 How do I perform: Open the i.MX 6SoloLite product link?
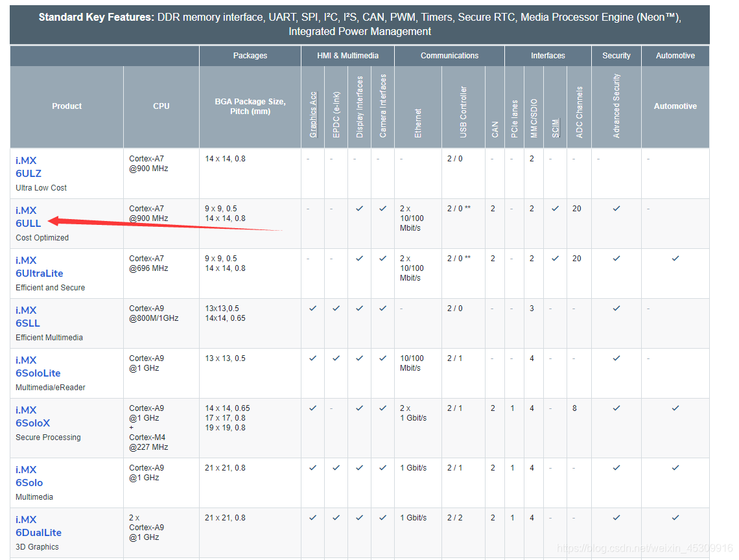pyautogui.click(x=38, y=366)
